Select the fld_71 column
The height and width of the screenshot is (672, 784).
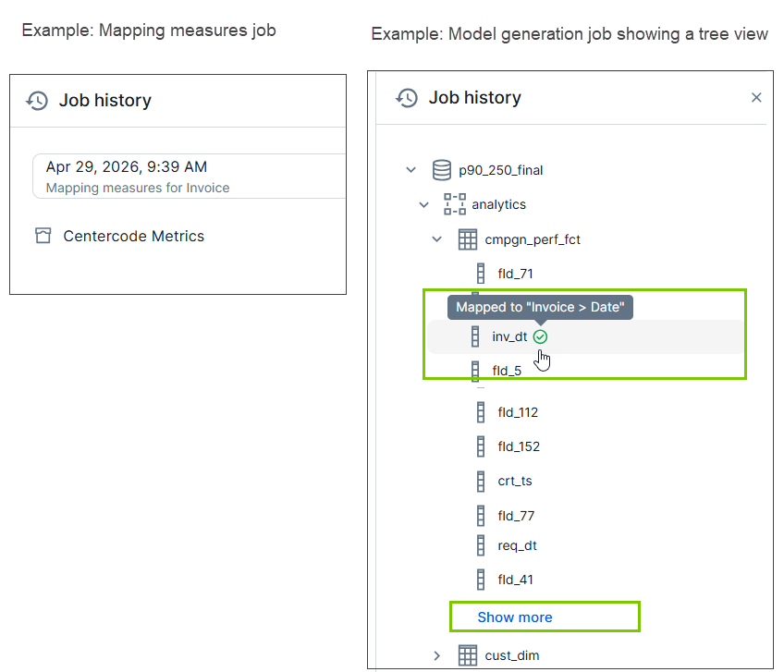[515, 274]
